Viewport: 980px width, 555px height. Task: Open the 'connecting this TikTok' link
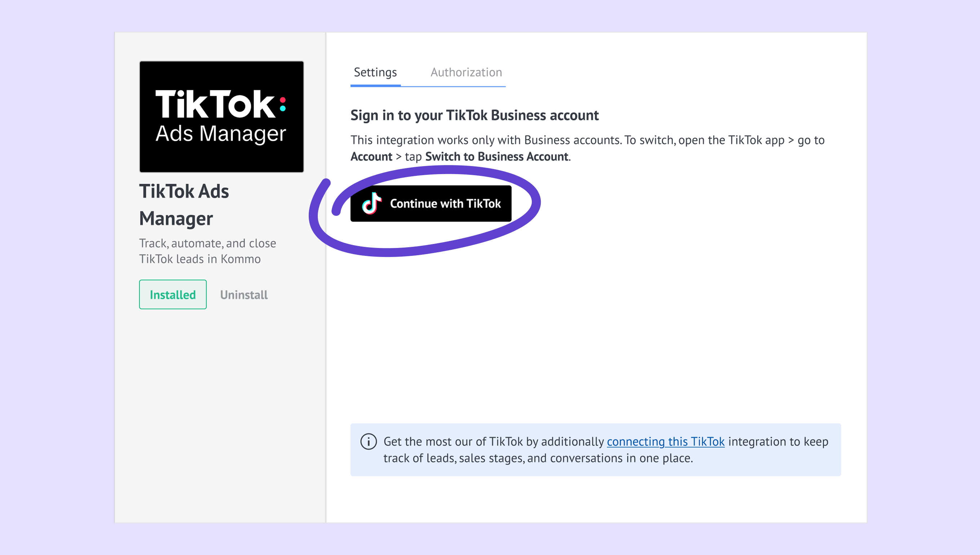pos(665,441)
